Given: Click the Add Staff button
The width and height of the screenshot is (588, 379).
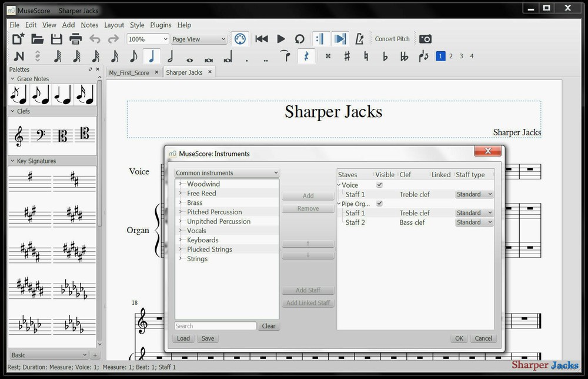Looking at the screenshot, I should (x=308, y=290).
